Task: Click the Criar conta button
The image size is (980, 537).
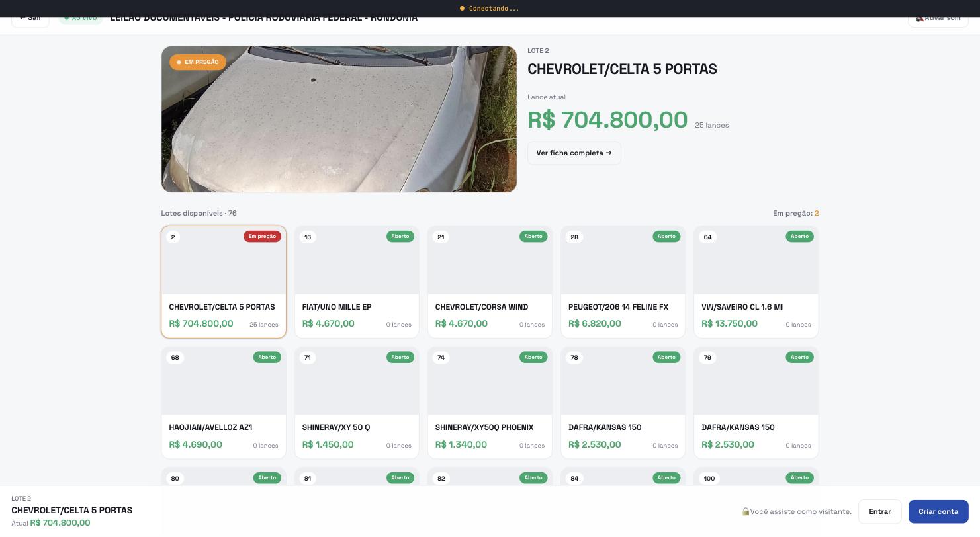Action: [x=938, y=511]
